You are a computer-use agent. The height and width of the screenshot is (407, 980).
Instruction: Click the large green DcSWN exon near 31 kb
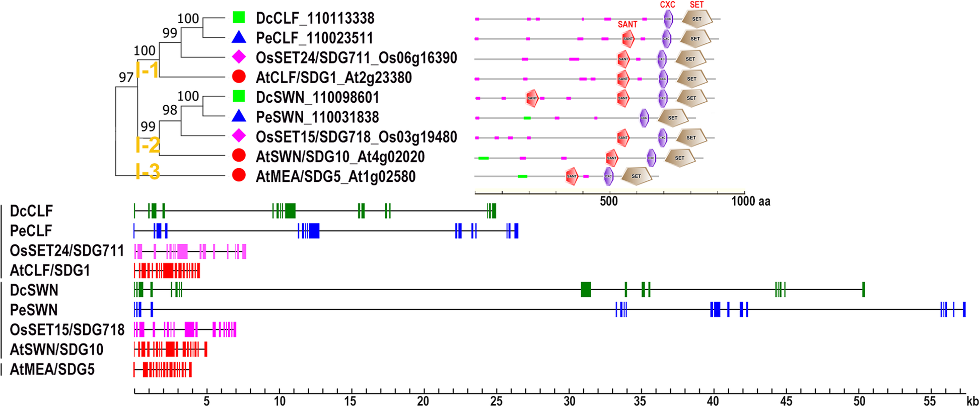tap(586, 290)
